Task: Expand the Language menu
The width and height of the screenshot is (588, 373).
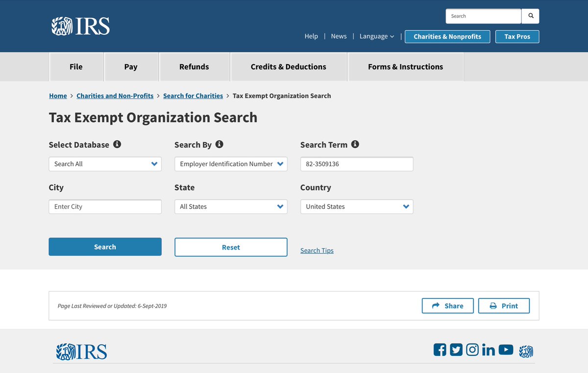Action: click(377, 36)
